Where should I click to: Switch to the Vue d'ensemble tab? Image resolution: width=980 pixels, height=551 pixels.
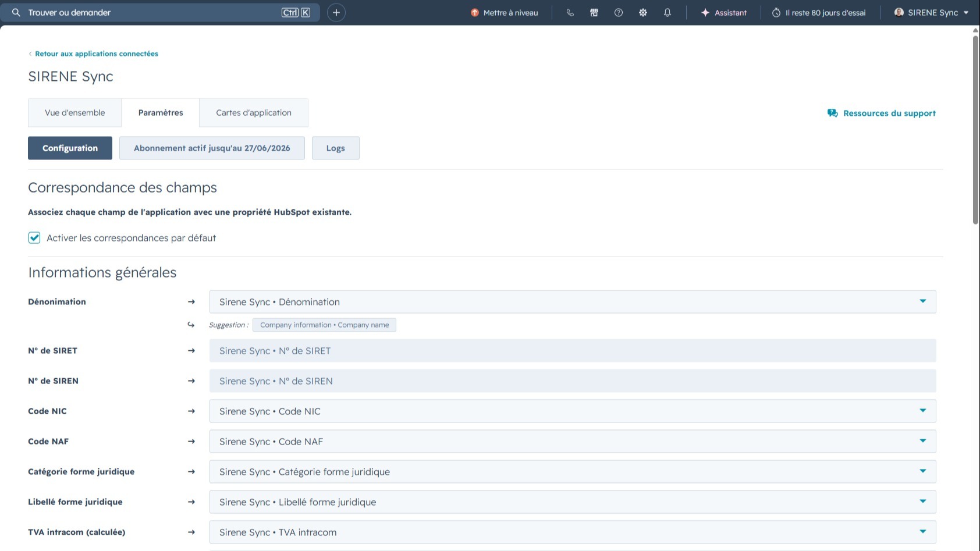point(75,112)
